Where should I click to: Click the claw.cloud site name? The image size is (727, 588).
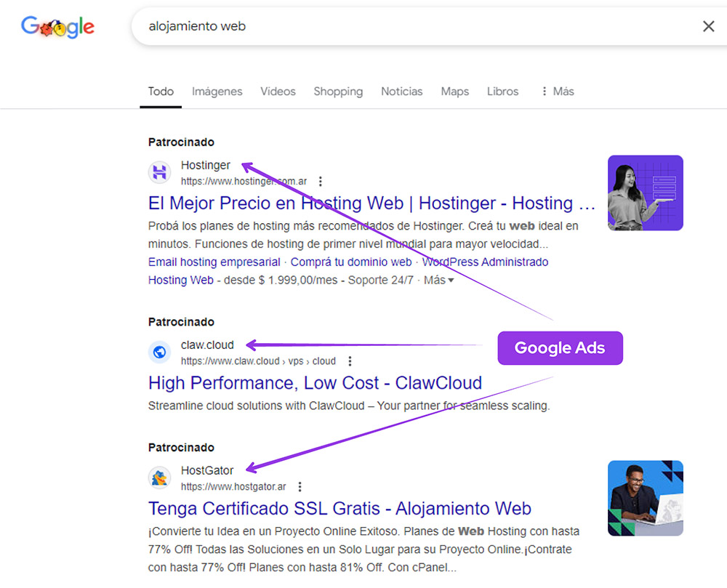[x=207, y=345]
